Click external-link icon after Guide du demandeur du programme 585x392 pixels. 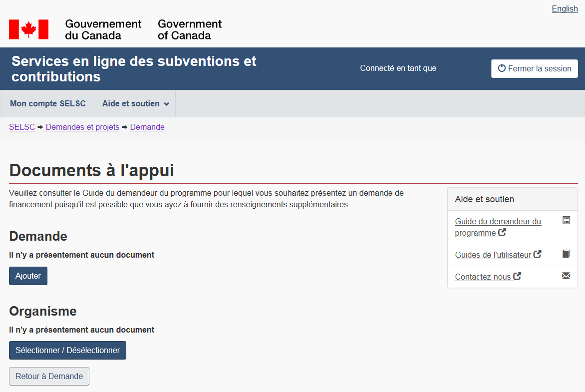502,233
